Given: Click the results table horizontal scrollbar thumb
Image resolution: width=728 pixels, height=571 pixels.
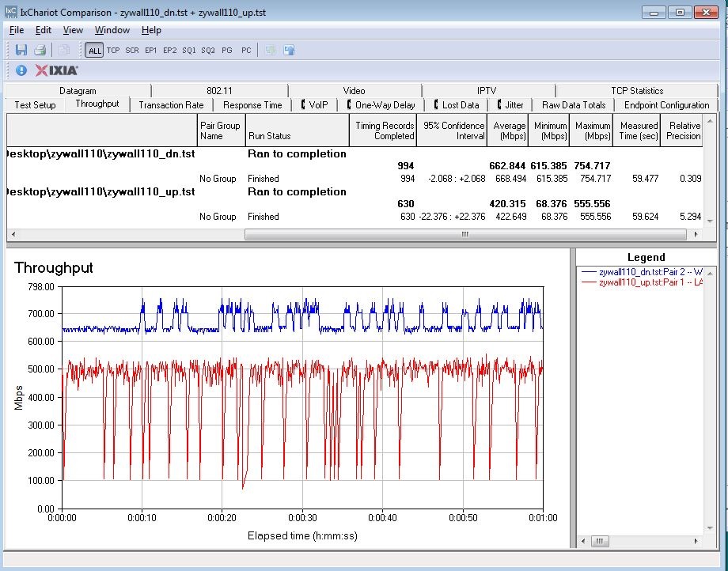Looking at the screenshot, I should pyautogui.click(x=465, y=235).
